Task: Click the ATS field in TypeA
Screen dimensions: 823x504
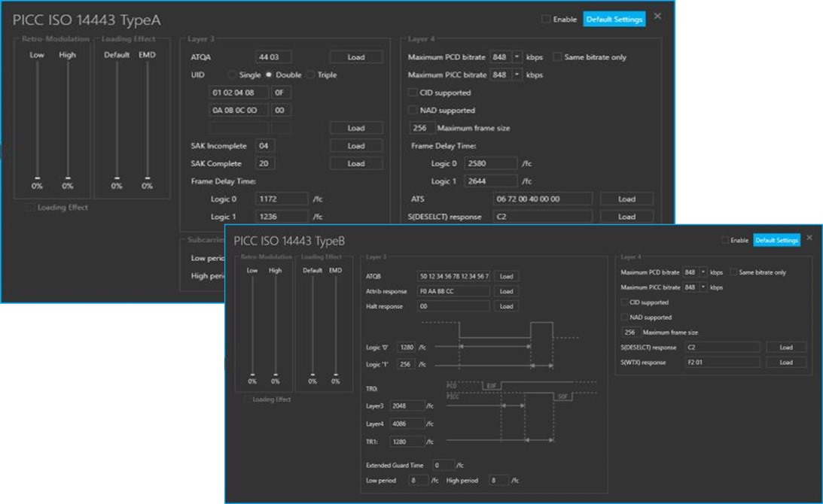Action: (x=542, y=199)
